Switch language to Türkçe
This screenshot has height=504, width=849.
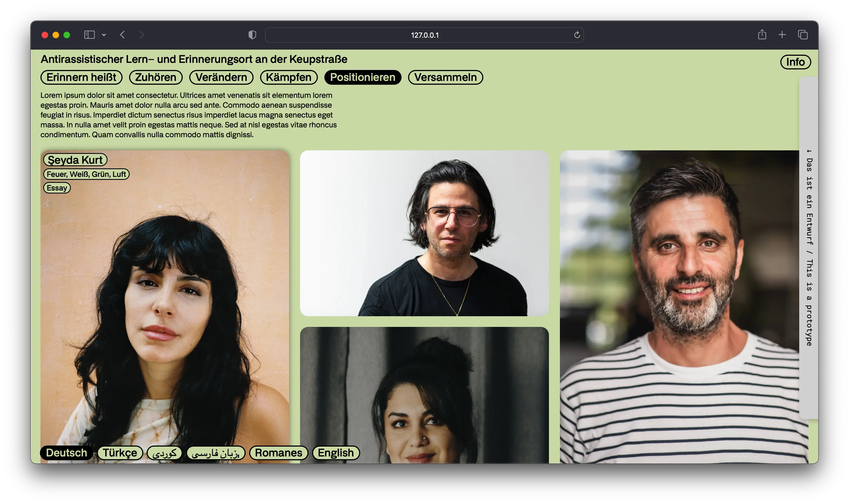coord(120,453)
